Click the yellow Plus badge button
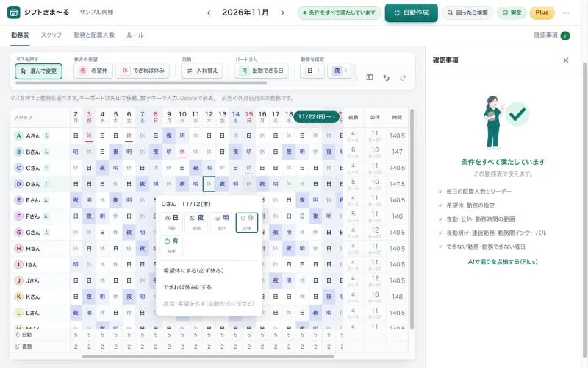The image size is (588, 368). (x=542, y=13)
